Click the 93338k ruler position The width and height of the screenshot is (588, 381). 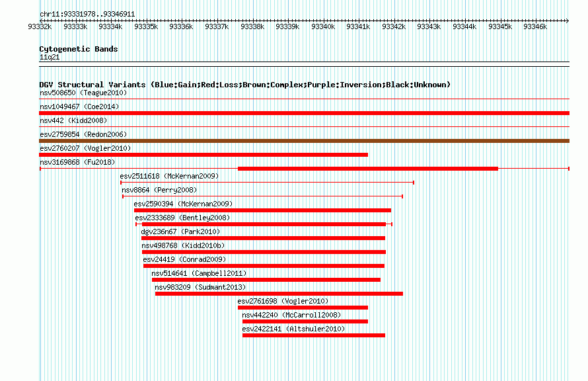coord(252,26)
